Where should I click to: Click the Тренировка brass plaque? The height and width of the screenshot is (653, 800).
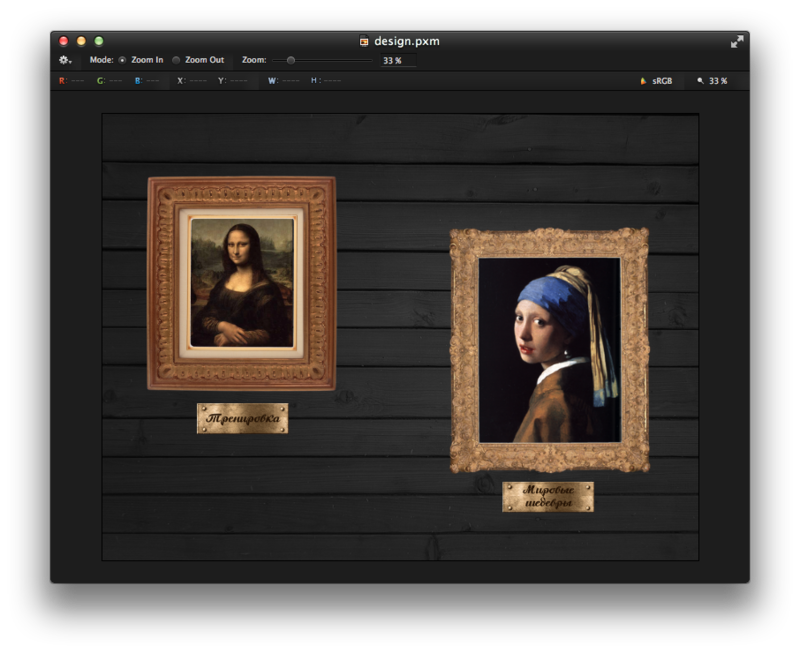[x=242, y=418]
